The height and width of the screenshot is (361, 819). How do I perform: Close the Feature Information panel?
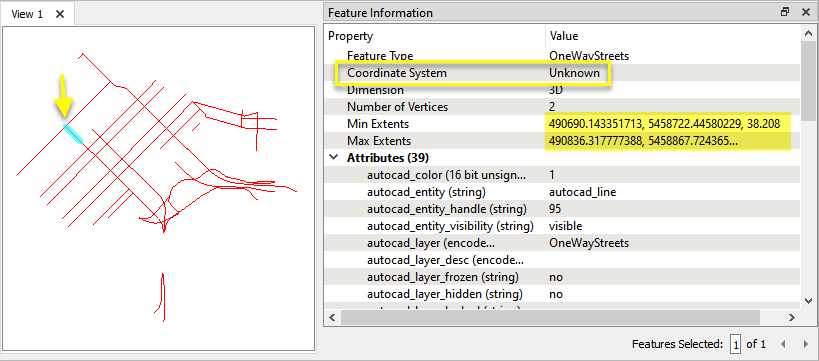[x=806, y=12]
